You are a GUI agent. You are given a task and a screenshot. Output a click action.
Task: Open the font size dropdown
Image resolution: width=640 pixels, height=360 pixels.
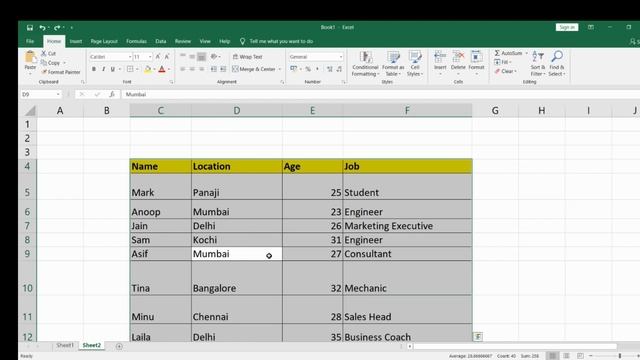[150, 57]
